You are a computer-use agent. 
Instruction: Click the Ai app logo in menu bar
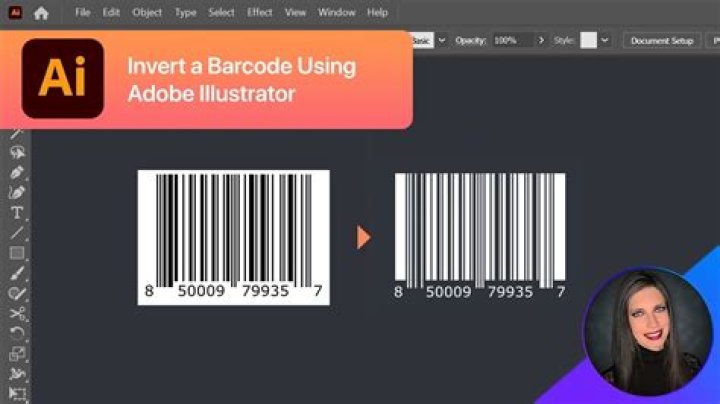(x=15, y=12)
